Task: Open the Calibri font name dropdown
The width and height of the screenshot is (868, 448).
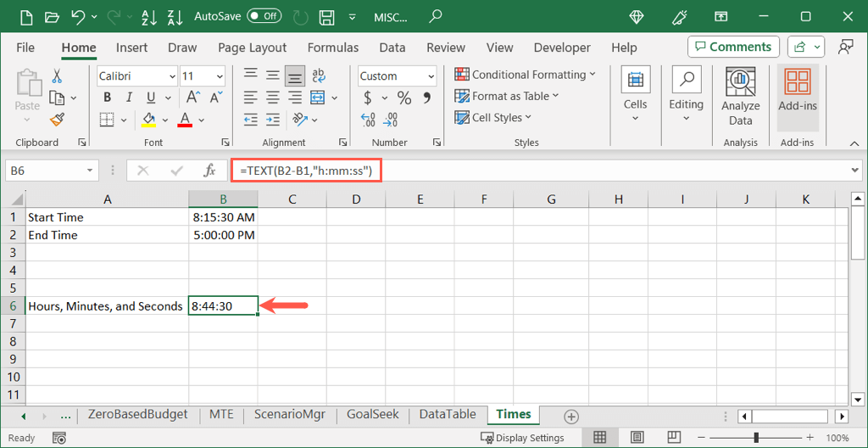Action: pos(171,76)
